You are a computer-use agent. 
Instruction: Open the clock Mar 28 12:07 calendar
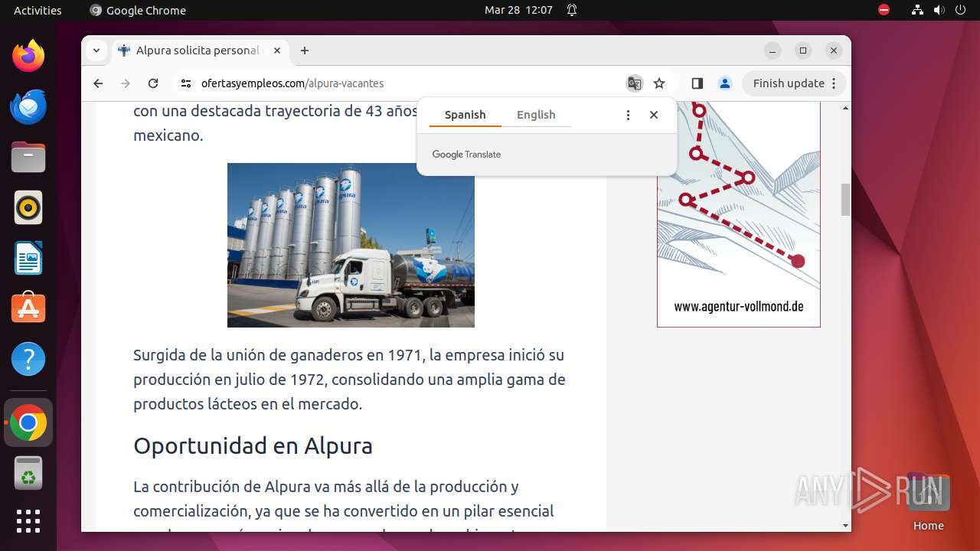tap(518, 10)
